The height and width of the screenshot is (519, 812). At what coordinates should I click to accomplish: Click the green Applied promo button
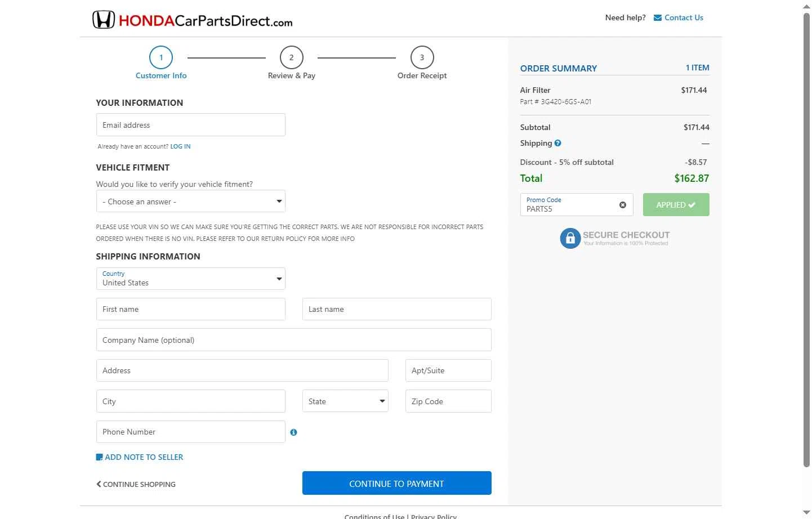(x=676, y=205)
